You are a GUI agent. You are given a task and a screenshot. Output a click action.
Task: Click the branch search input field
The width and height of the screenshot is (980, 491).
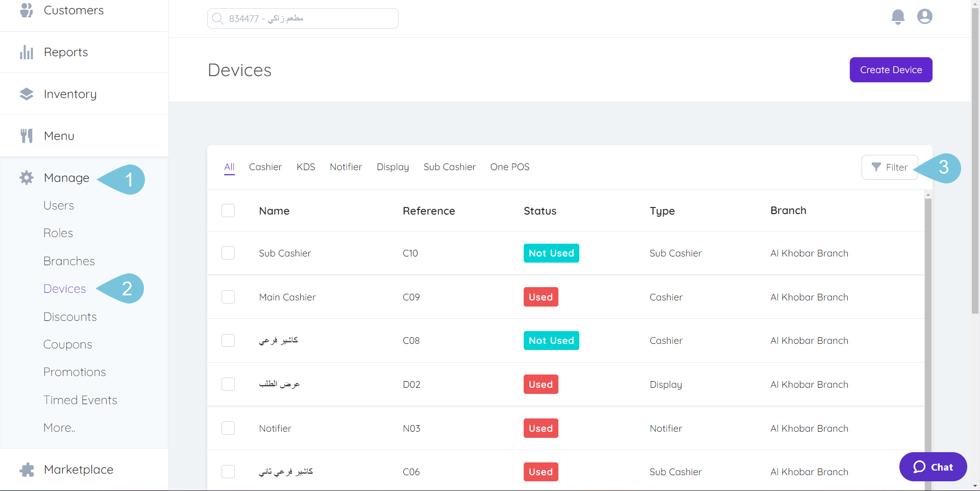coord(303,18)
